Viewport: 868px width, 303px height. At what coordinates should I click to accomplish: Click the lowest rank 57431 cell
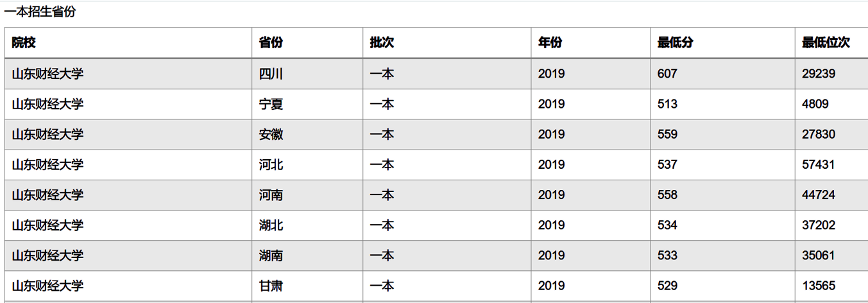click(x=831, y=165)
